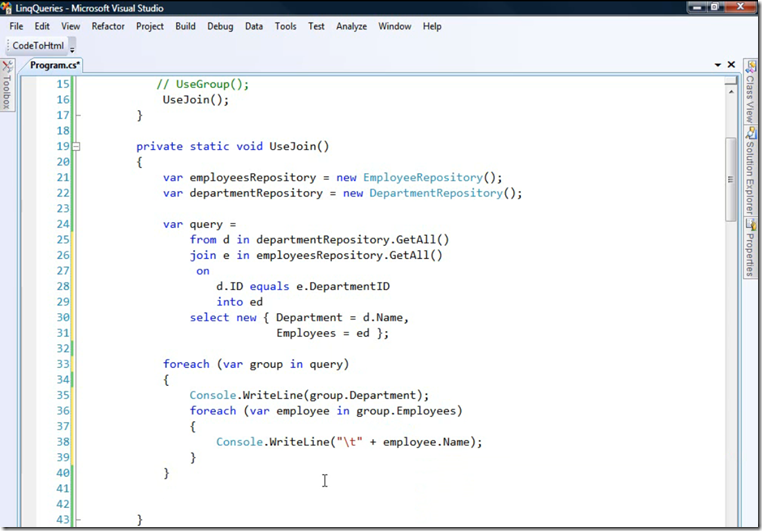Image resolution: width=762 pixels, height=531 pixels.
Task: Click the CodeToHtml toolbar button
Action: pos(38,46)
